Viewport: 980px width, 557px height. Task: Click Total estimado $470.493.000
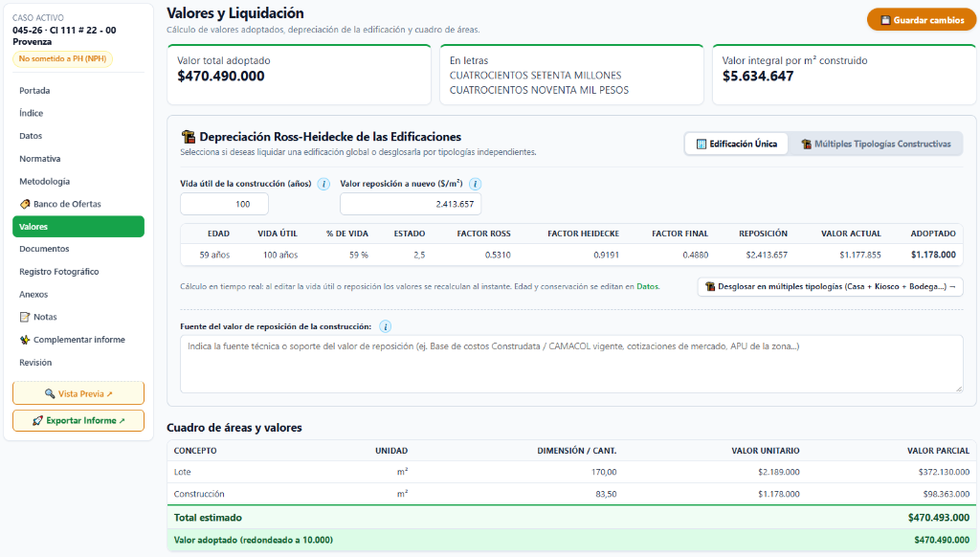[939, 518]
